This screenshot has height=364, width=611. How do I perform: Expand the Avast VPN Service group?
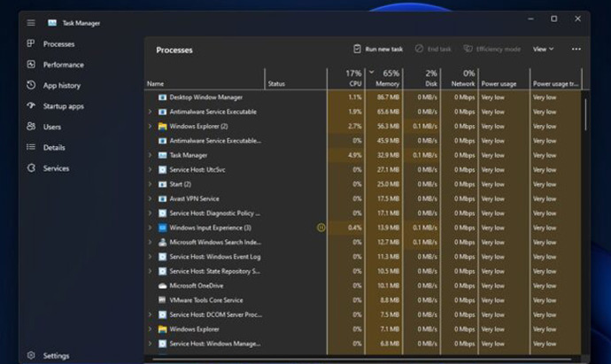(x=150, y=198)
